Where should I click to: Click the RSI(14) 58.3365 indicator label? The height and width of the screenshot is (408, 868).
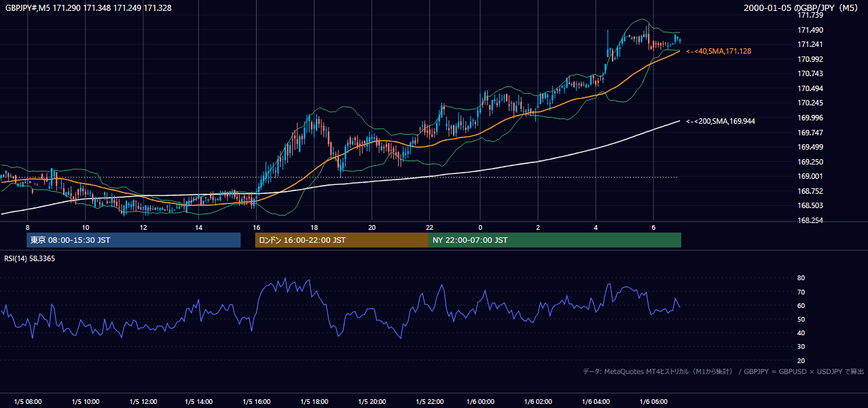pyautogui.click(x=29, y=258)
